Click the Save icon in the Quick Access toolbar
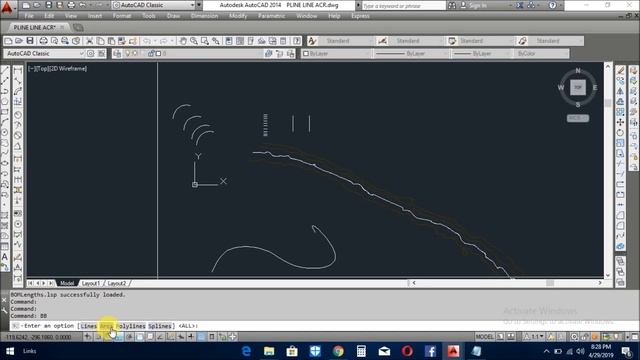This screenshot has width=640, height=360. click(49, 5)
